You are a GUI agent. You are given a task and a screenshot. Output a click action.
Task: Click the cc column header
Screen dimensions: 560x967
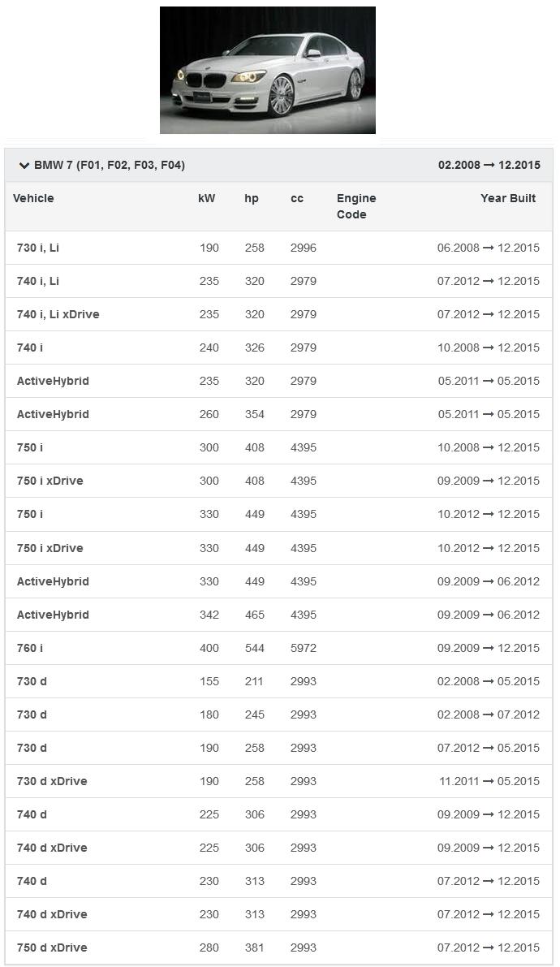[297, 198]
